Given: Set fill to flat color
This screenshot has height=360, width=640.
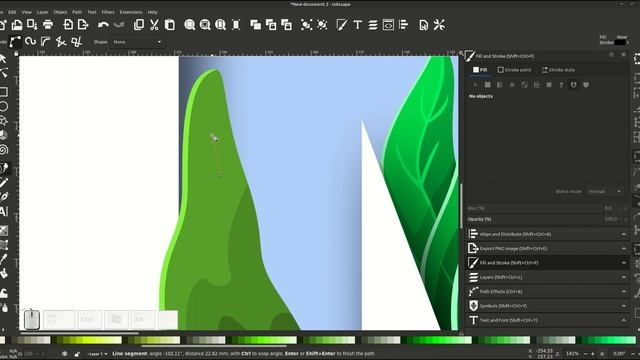Looking at the screenshot, I should 487,85.
